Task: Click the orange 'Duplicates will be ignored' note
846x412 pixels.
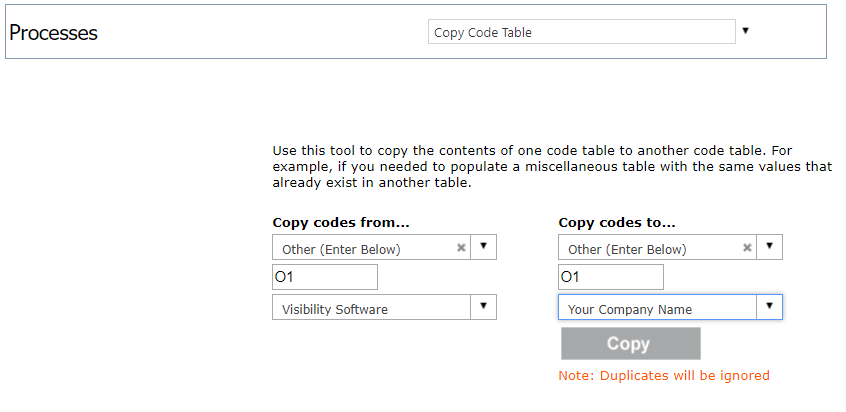Action: 664,375
